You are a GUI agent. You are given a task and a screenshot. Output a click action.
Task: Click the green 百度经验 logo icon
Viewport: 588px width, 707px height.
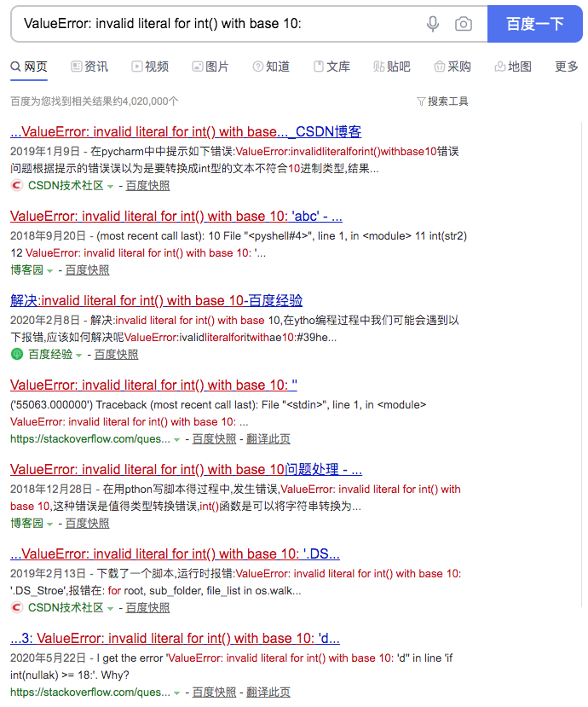tap(17, 355)
